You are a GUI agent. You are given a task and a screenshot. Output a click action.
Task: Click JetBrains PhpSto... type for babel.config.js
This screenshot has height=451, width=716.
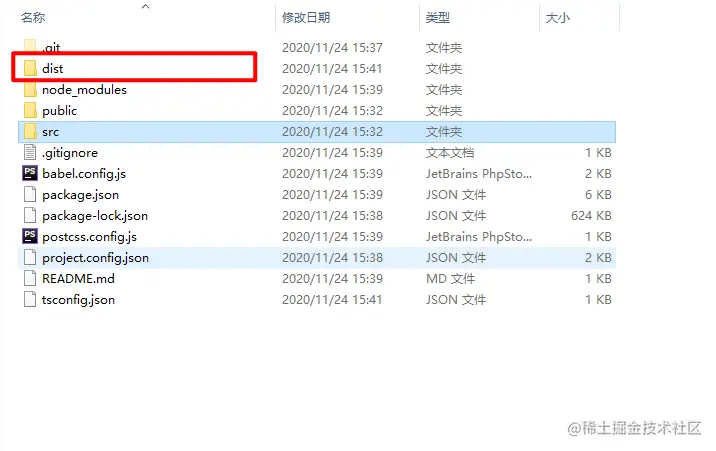(x=479, y=173)
